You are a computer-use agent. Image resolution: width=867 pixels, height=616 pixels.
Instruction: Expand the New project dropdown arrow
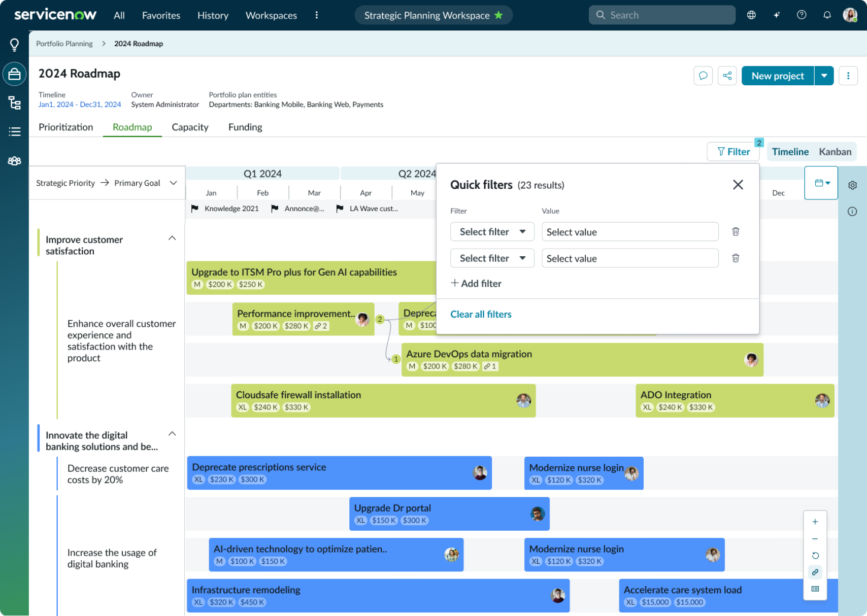click(824, 75)
